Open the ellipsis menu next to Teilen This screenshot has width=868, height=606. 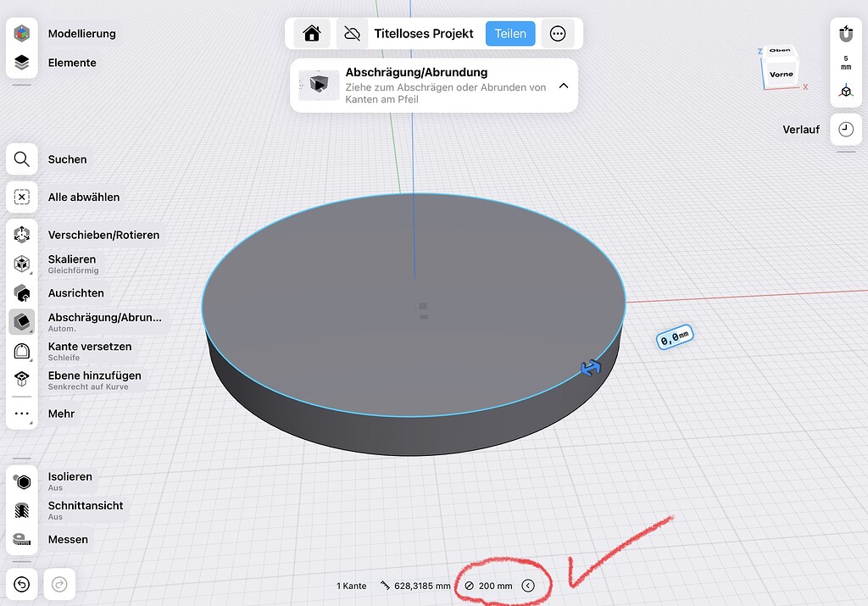pos(558,33)
